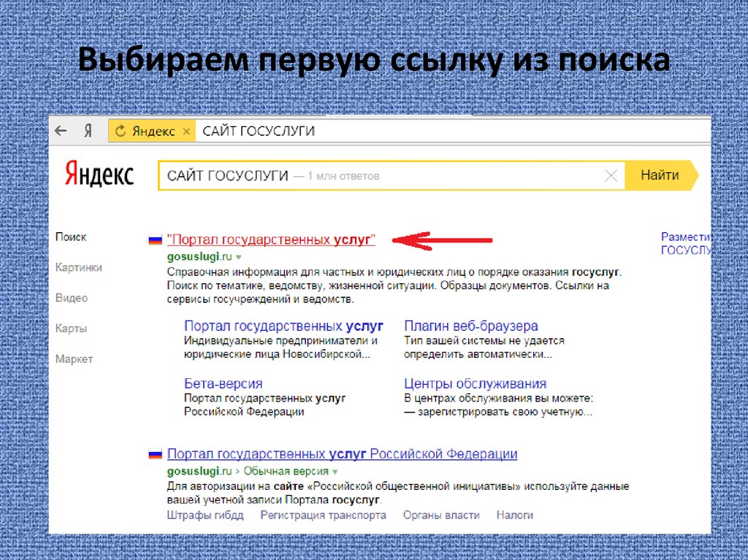Viewport: 748px width, 560px height.
Task: Click the reload icon on Яндекс tab
Action: tap(121, 131)
